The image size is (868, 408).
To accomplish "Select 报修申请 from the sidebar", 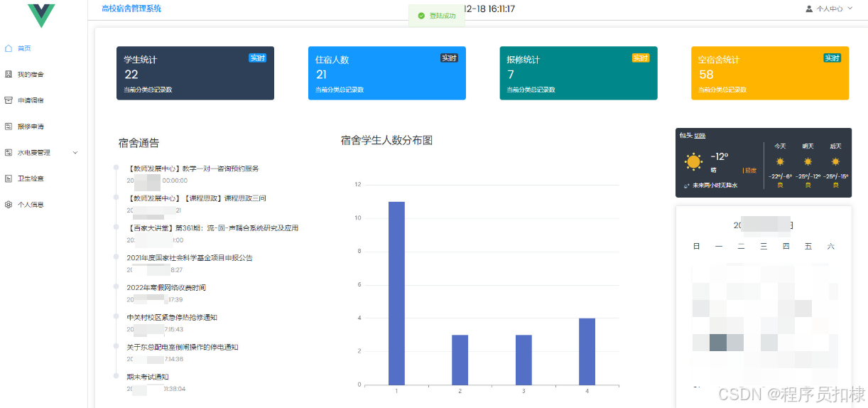I will [43, 127].
